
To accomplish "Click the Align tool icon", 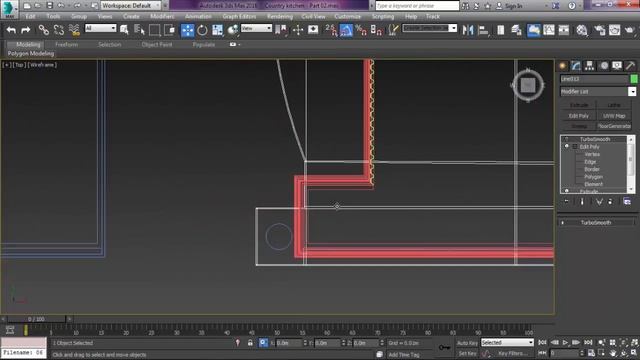I will (483, 30).
